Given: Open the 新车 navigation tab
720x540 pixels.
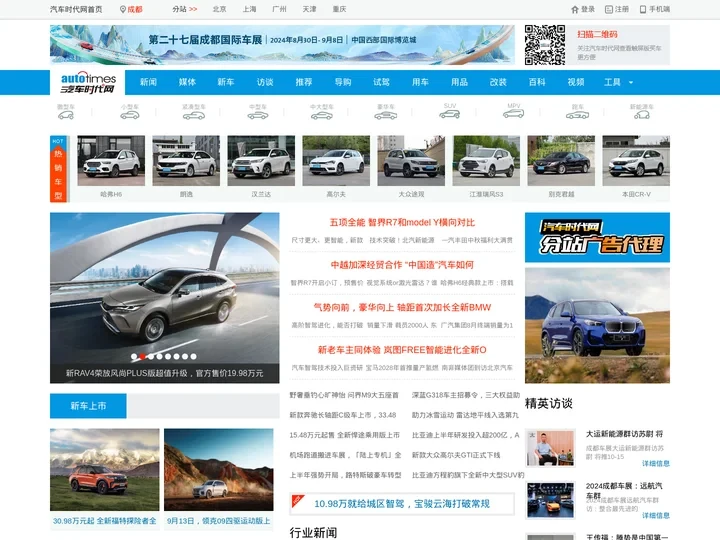Looking at the screenshot, I should click(x=226, y=82).
